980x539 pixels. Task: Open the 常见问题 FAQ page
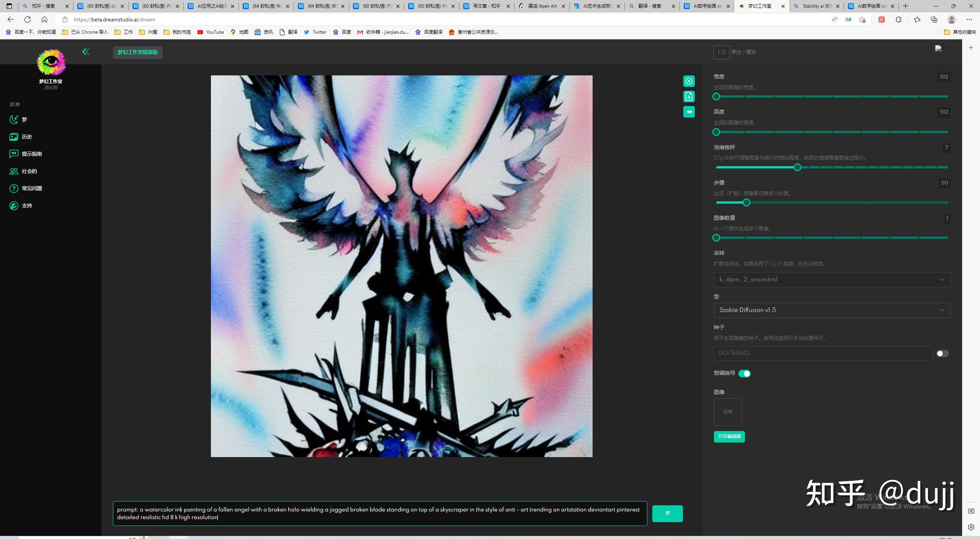pos(31,188)
